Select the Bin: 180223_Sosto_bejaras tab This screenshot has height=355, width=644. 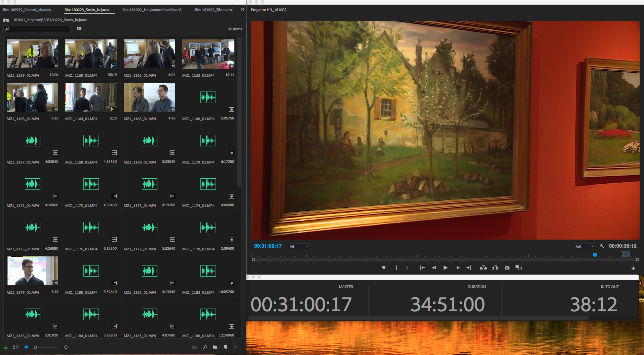point(87,10)
